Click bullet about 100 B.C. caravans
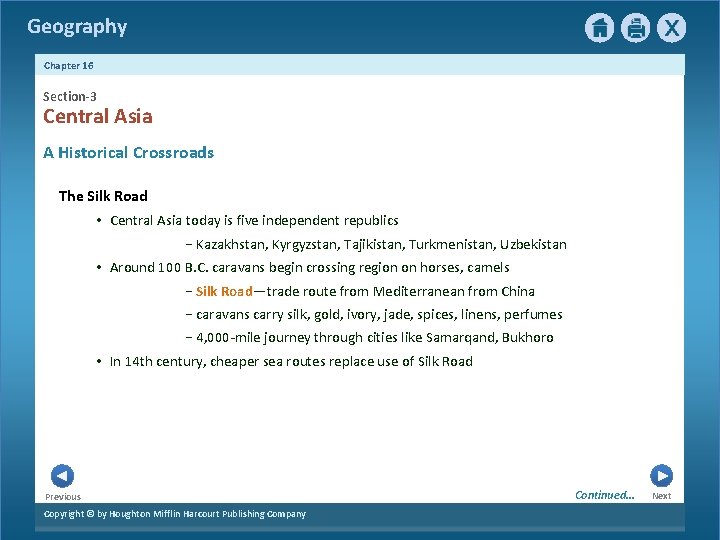This screenshot has width=720, height=540. tap(309, 267)
